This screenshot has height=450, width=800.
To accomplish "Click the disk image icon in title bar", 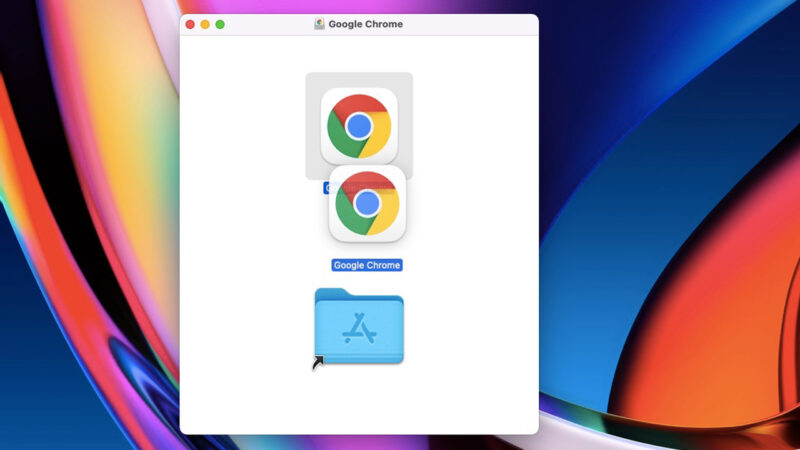I will click(319, 24).
